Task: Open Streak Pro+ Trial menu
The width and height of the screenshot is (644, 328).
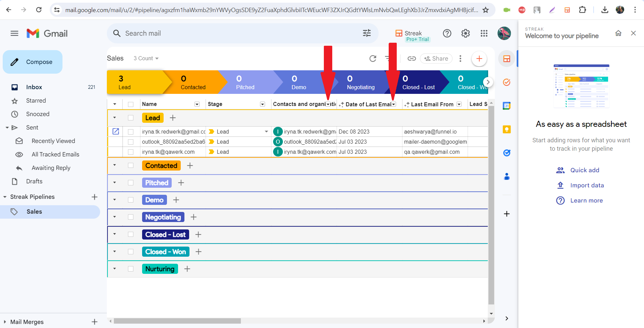Action: (x=413, y=36)
